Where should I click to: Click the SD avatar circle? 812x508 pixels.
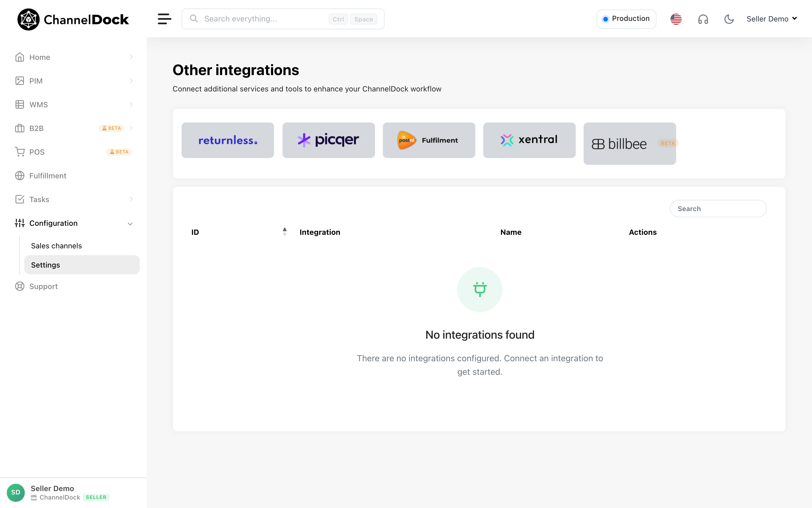click(16, 492)
